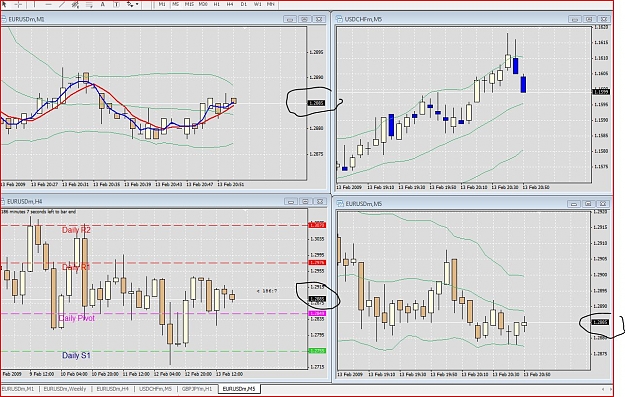Switch timeframe to MN monthly
625x397 pixels.
pos(271,4)
